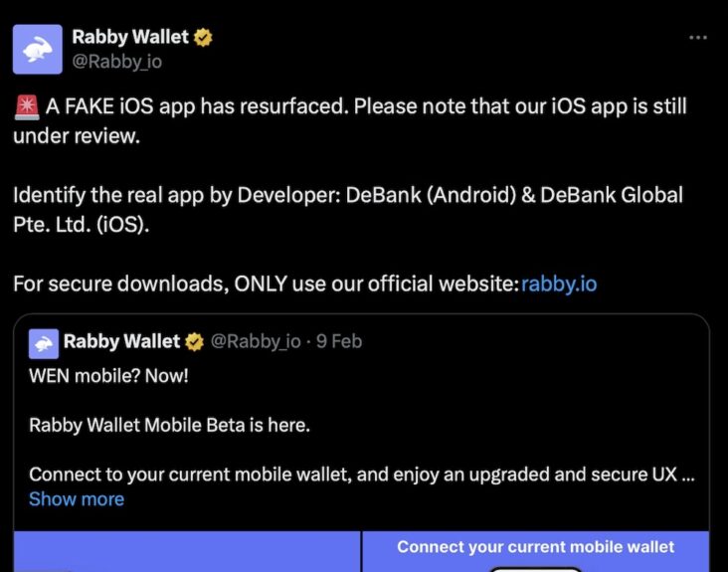The image size is (728, 572).
Task: Open the rabby.io website link
Action: pos(559,284)
